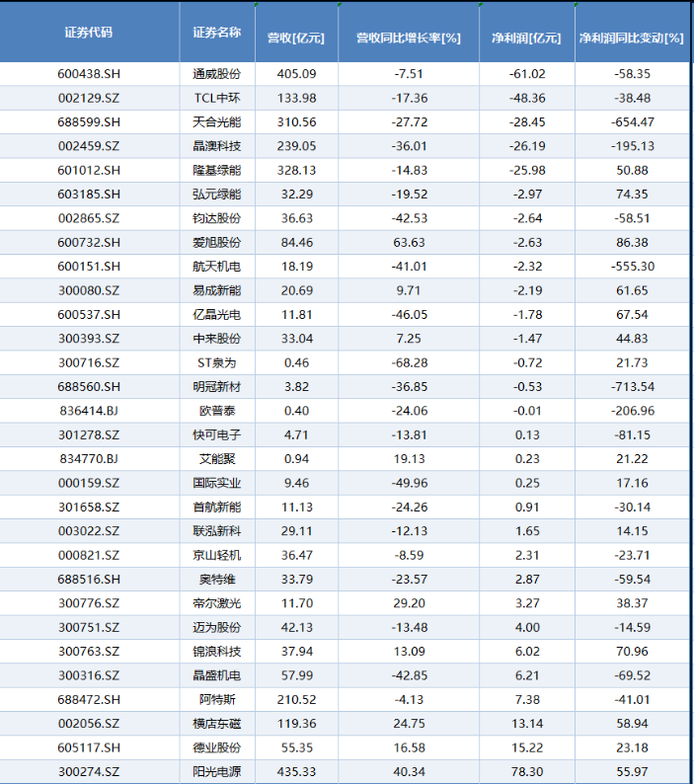Click code cell 688472.SH
Image resolution: width=694 pixels, height=784 pixels.
[89, 699]
